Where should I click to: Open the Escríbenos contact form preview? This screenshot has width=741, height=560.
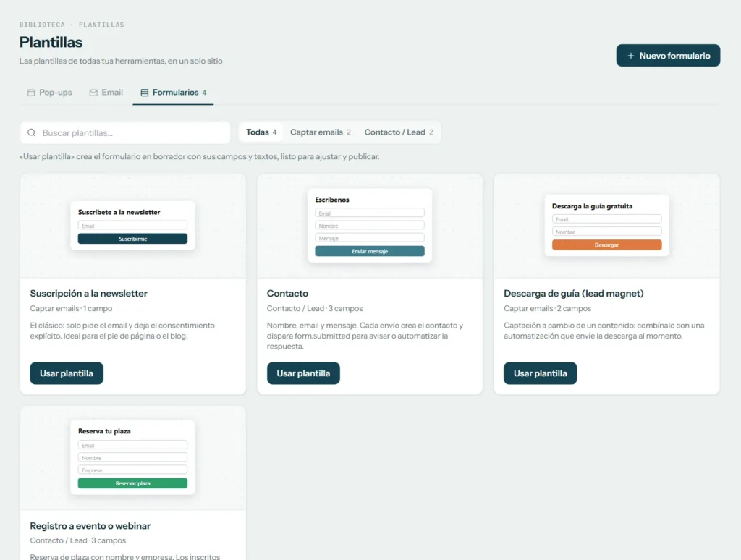(370, 226)
